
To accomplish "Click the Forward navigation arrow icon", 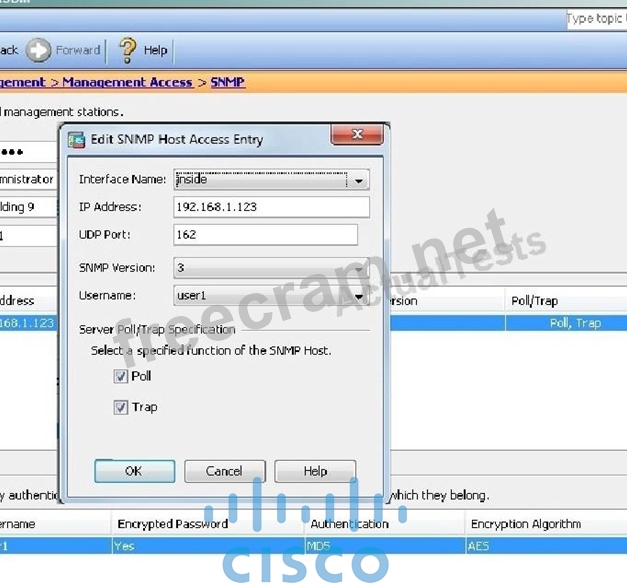I will pyautogui.click(x=38, y=50).
